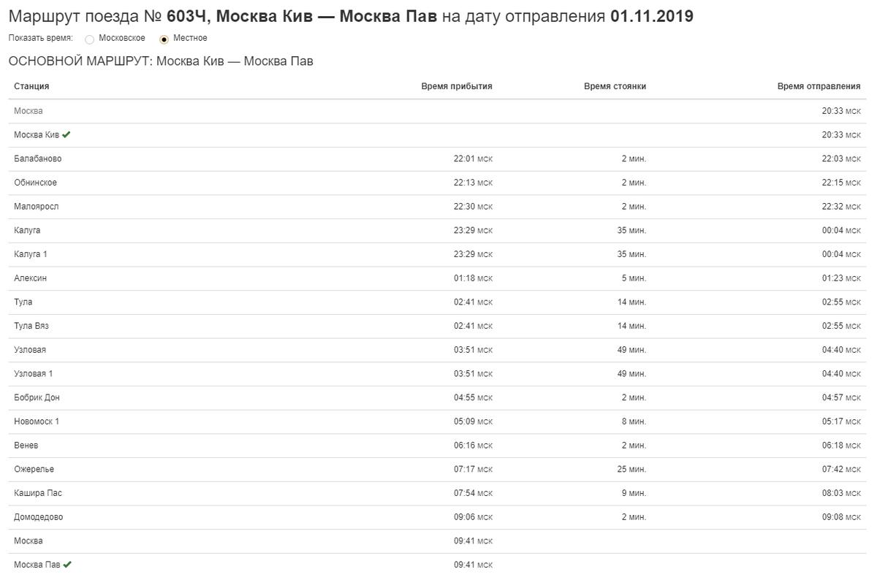Click the Венев stop duration 2 мин.

634,446
